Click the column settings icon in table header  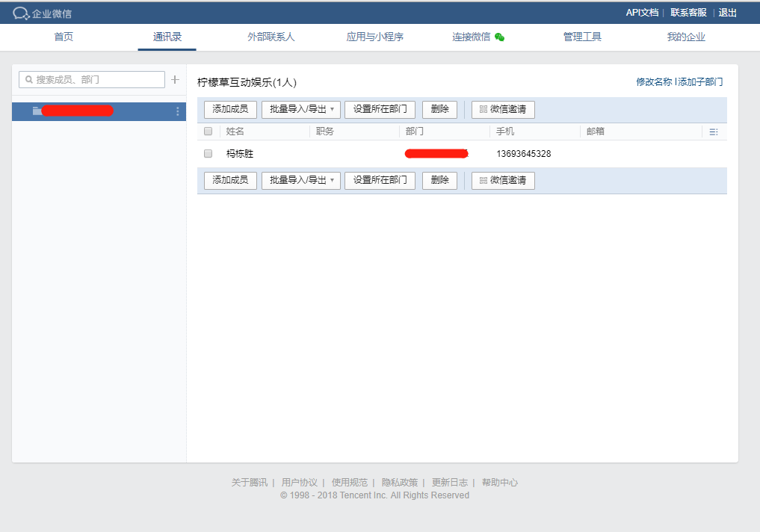pos(713,132)
